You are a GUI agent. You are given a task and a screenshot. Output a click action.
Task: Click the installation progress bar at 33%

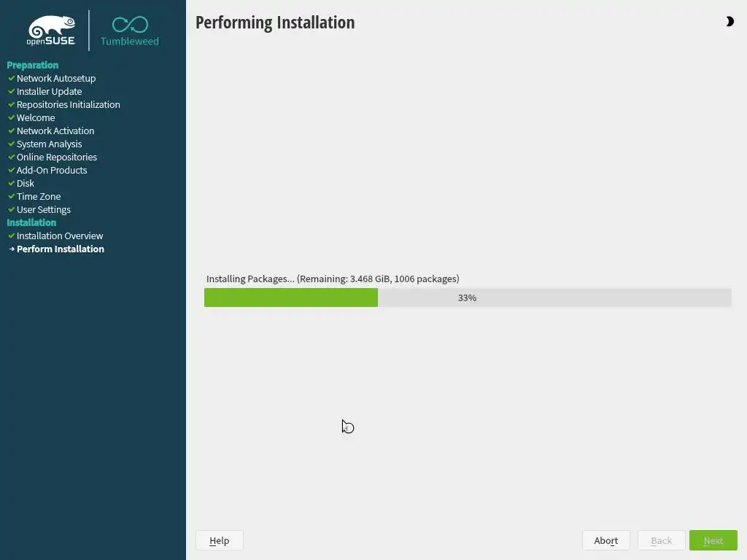point(468,297)
